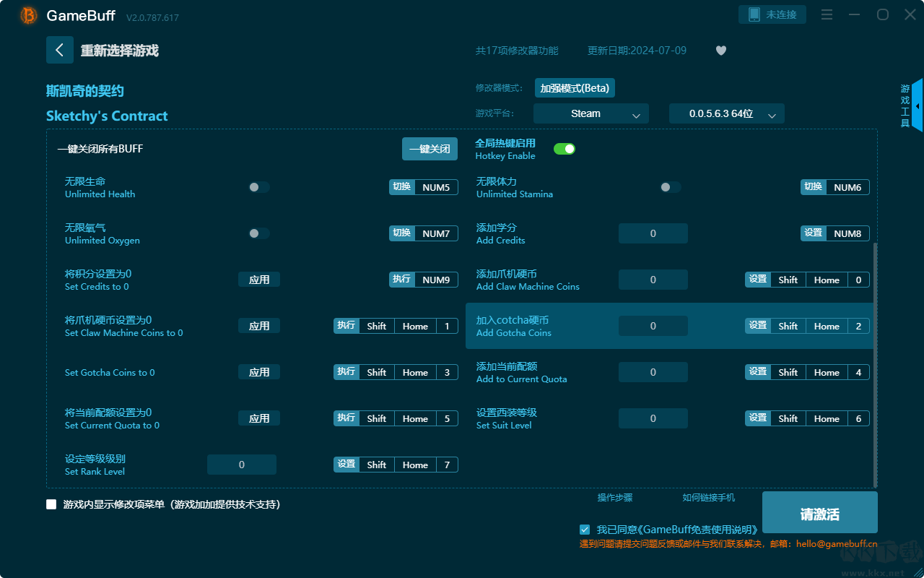Click the Add Gotcha Coins value field

[653, 326]
